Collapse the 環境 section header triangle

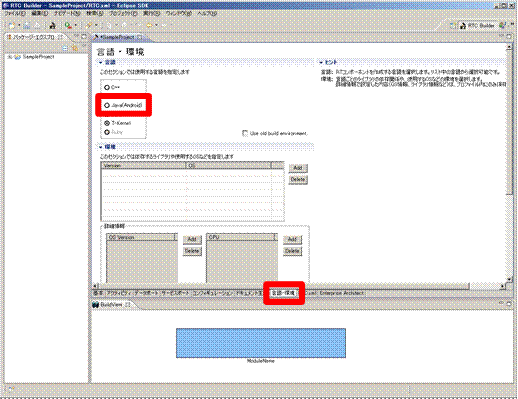pos(101,147)
